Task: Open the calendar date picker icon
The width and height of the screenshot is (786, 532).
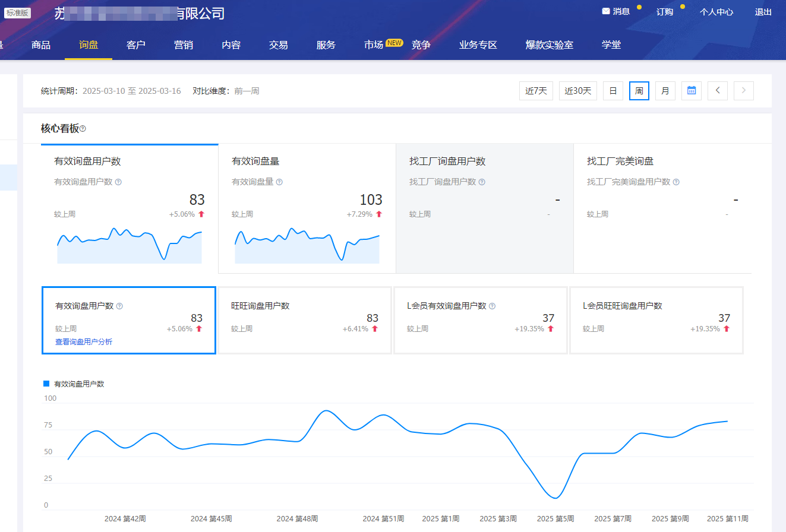Action: point(691,91)
